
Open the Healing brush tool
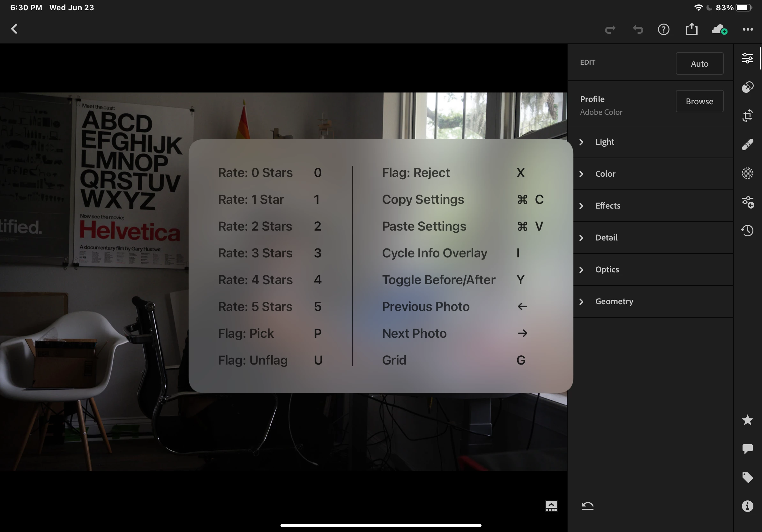click(x=747, y=144)
